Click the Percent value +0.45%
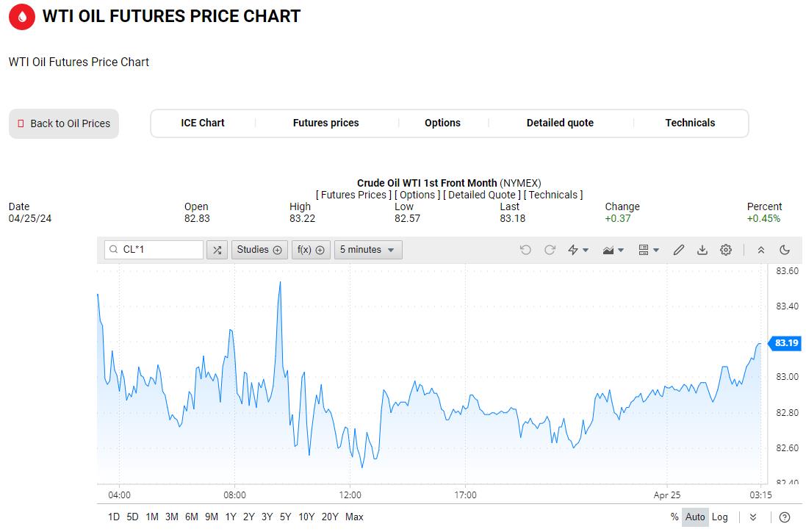This screenshot has height=532, width=806. (763, 218)
